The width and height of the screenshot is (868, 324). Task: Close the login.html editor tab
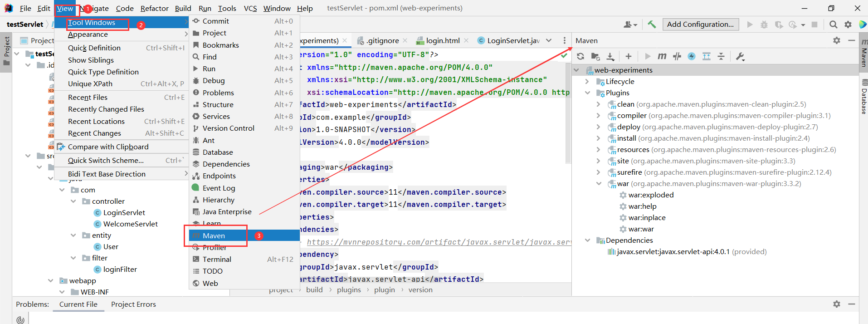click(466, 40)
